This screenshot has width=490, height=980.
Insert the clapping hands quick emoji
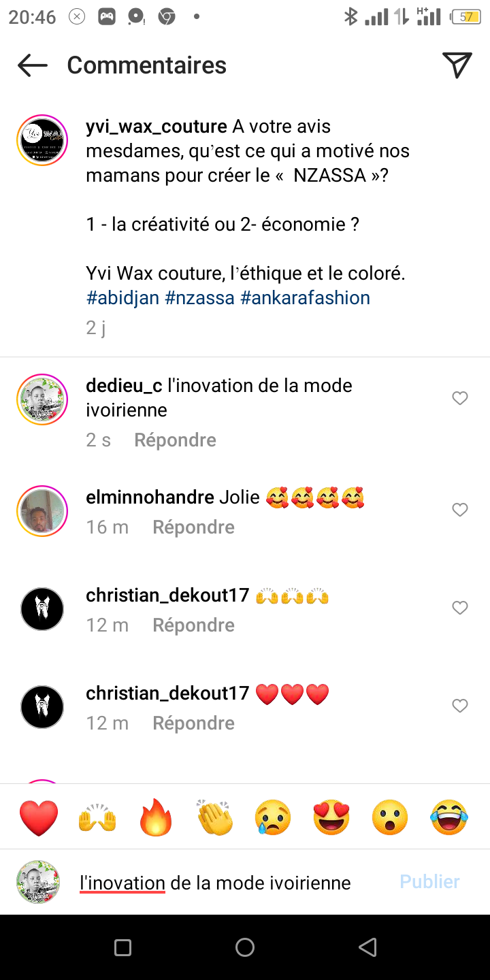(214, 817)
